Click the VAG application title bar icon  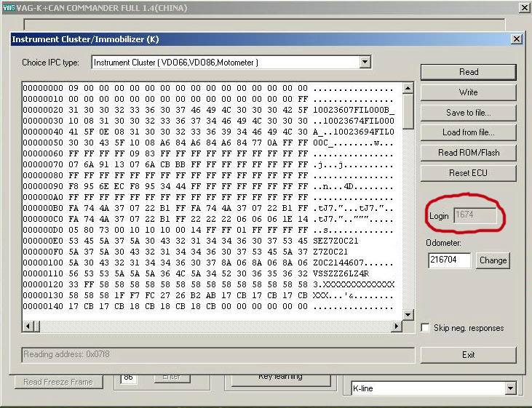[9, 8]
